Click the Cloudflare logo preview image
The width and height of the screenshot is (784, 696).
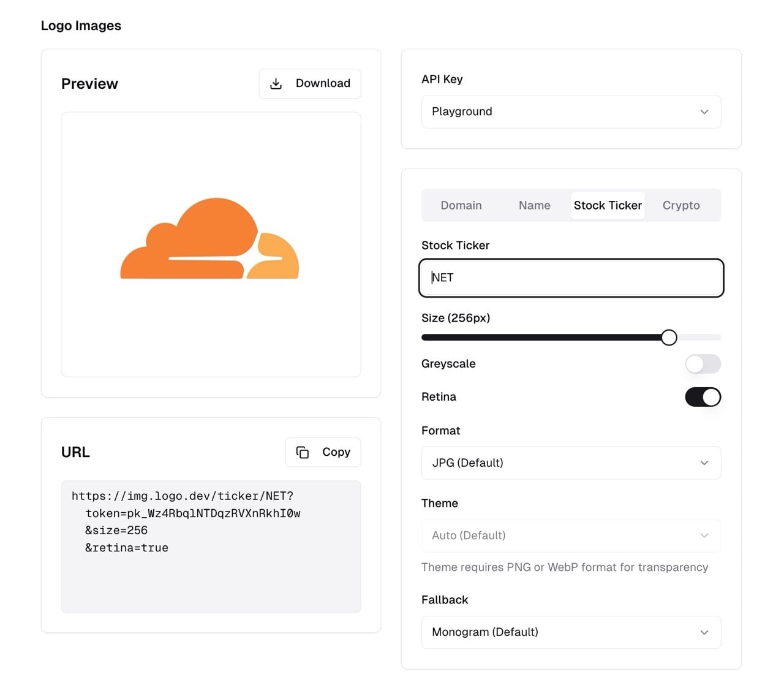[x=210, y=240]
